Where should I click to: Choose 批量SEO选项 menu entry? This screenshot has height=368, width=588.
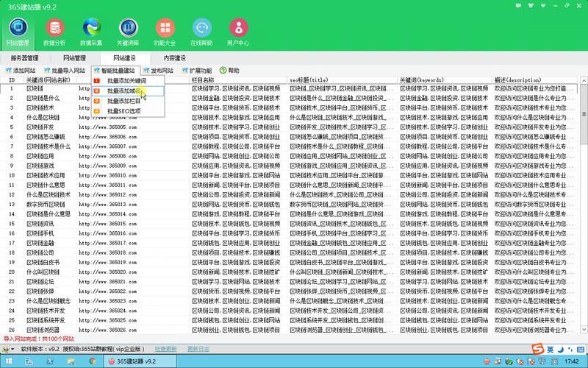tap(127, 111)
